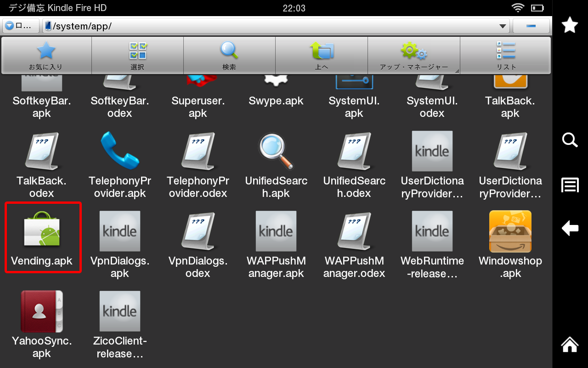Tap the 選択 select toolbar button
The height and width of the screenshot is (368, 588).
137,55
